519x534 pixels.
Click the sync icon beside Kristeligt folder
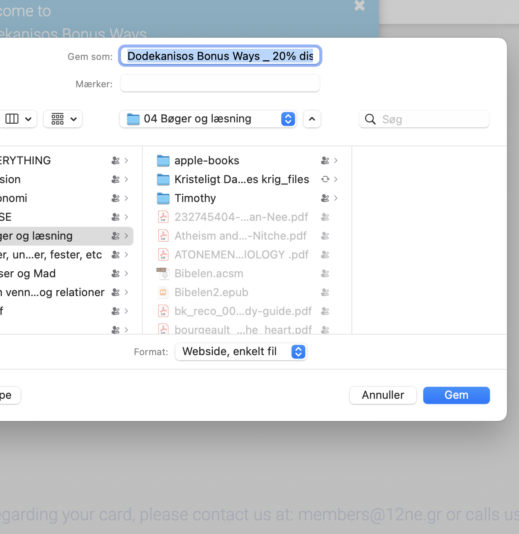325,179
